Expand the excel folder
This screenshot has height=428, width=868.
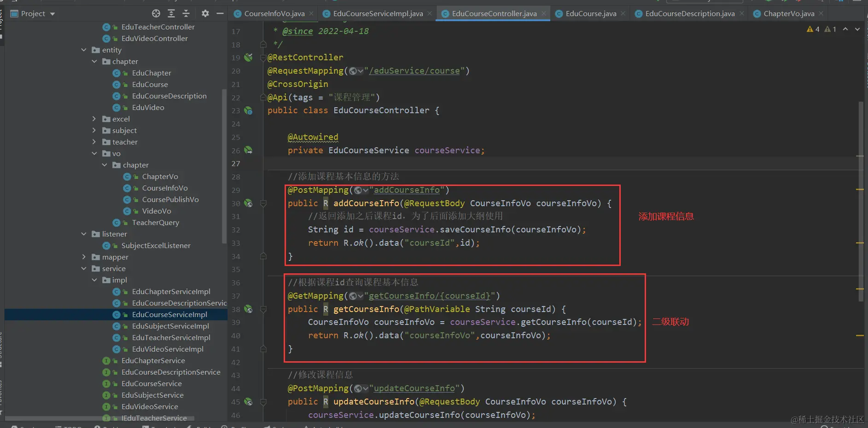(94, 119)
